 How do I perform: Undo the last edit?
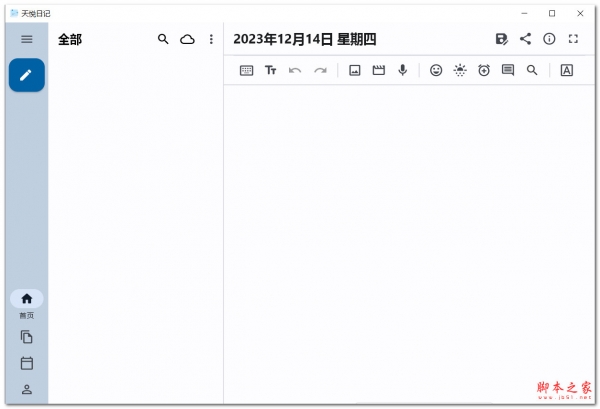[x=295, y=70]
